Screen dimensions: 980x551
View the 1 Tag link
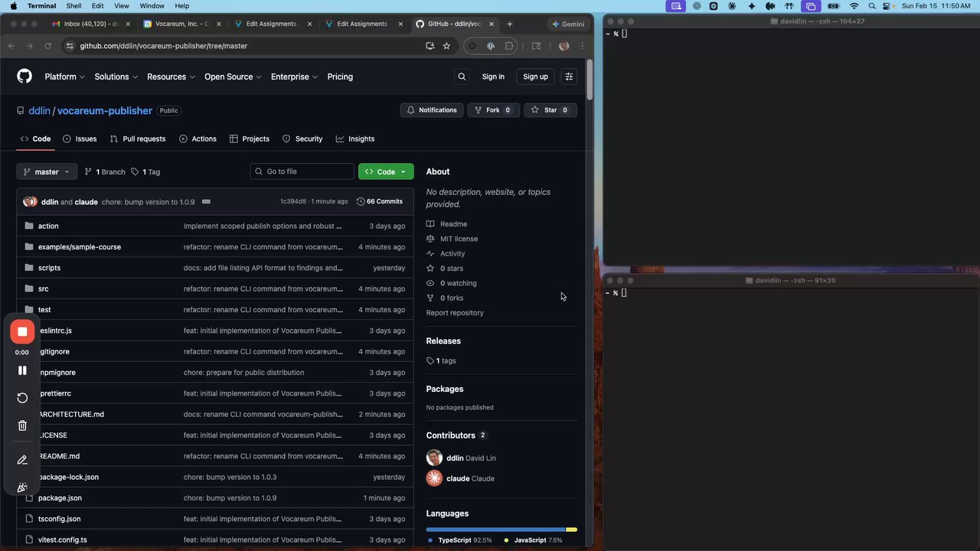146,172
